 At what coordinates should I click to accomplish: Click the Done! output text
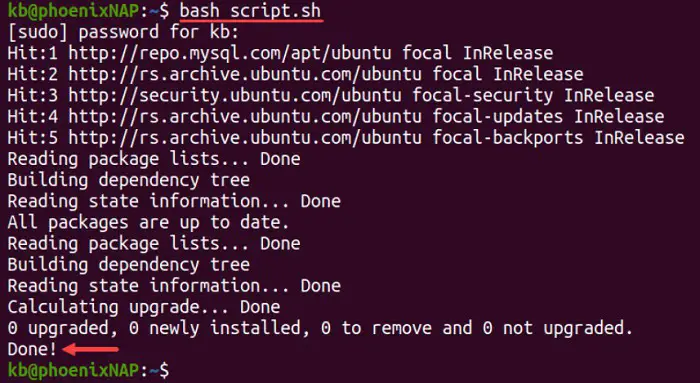pos(33,350)
